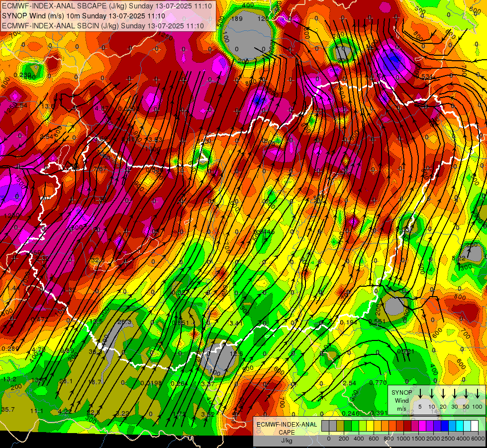487x448 pixels.
Task: Click the 13.2 station value
Action: coord(9,379)
